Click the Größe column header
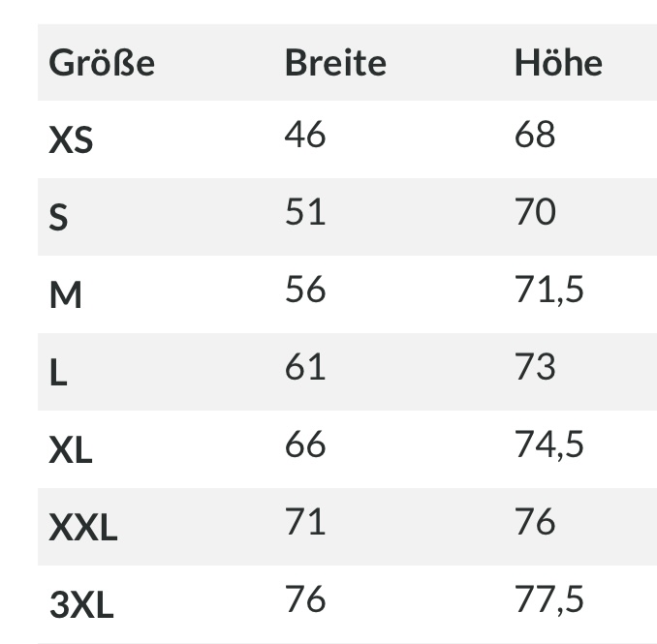Screen dimensions: 657x644 point(102,64)
